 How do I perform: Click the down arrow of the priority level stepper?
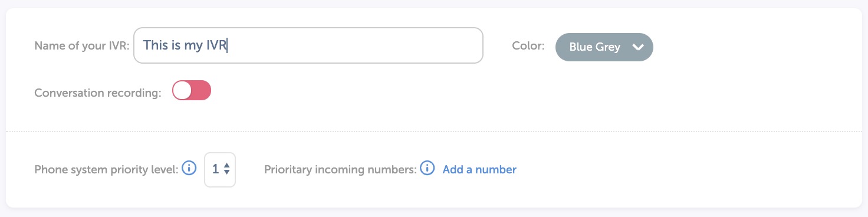tap(226, 173)
